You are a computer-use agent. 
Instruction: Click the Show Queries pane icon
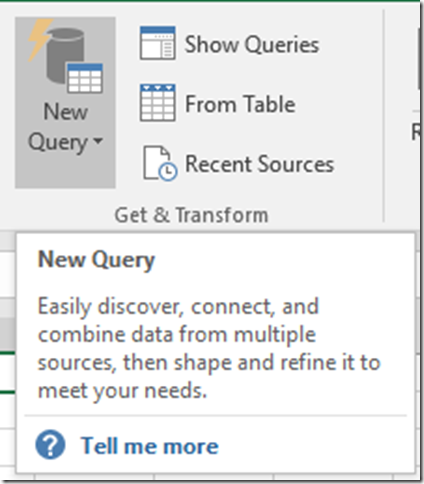(x=157, y=43)
